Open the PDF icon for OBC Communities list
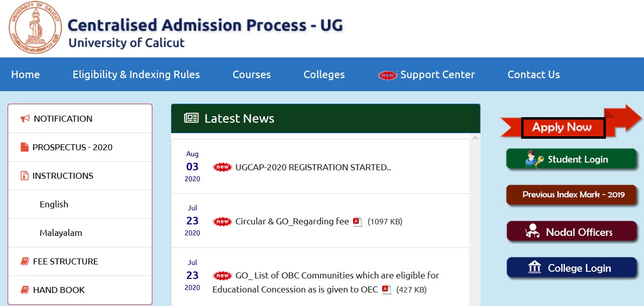Image resolution: width=644 pixels, height=306 pixels. 386,289
